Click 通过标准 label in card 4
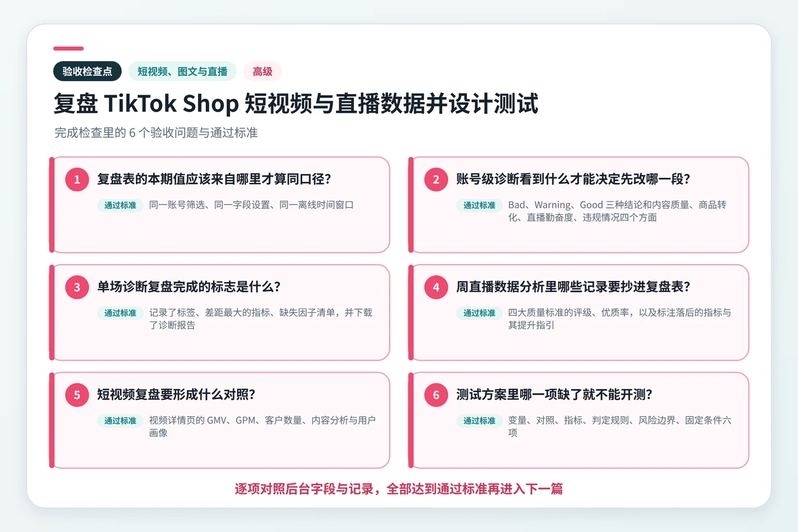This screenshot has width=798, height=532. (479, 313)
